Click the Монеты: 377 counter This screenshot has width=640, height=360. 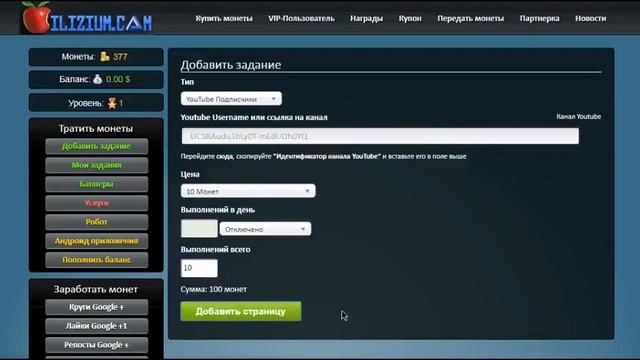pyautogui.click(x=96, y=57)
